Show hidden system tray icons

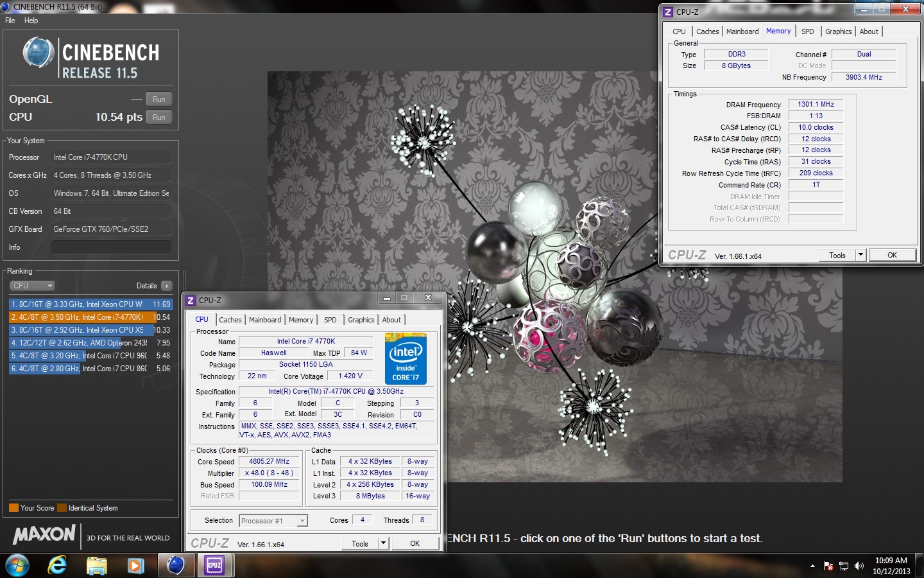[812, 566]
